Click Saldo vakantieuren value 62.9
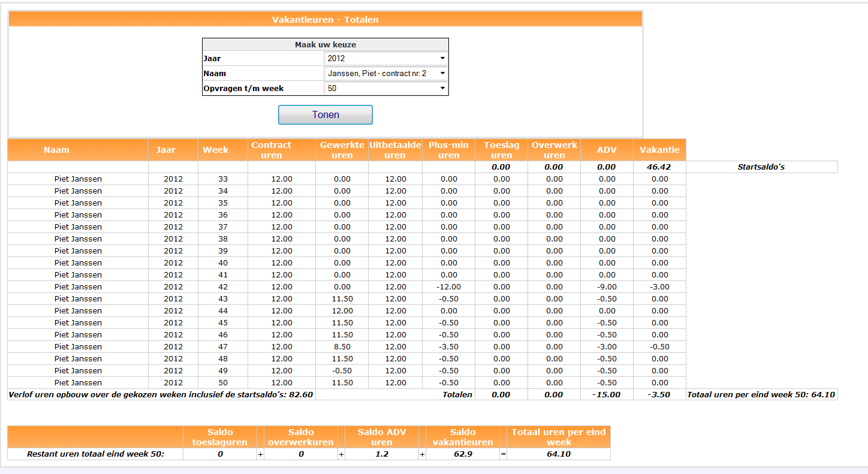Screen dimensions: 868x474 463,454
